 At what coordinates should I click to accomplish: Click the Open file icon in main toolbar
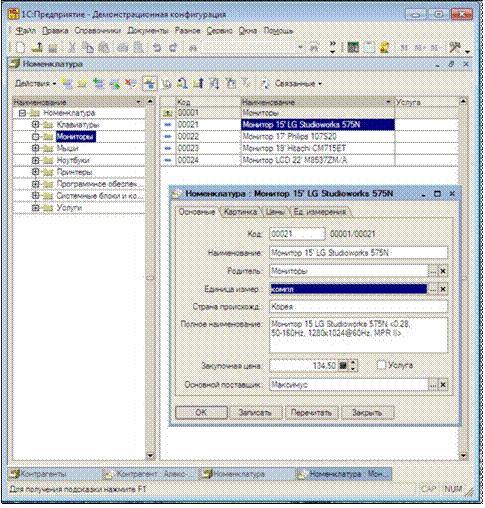pos(37,48)
